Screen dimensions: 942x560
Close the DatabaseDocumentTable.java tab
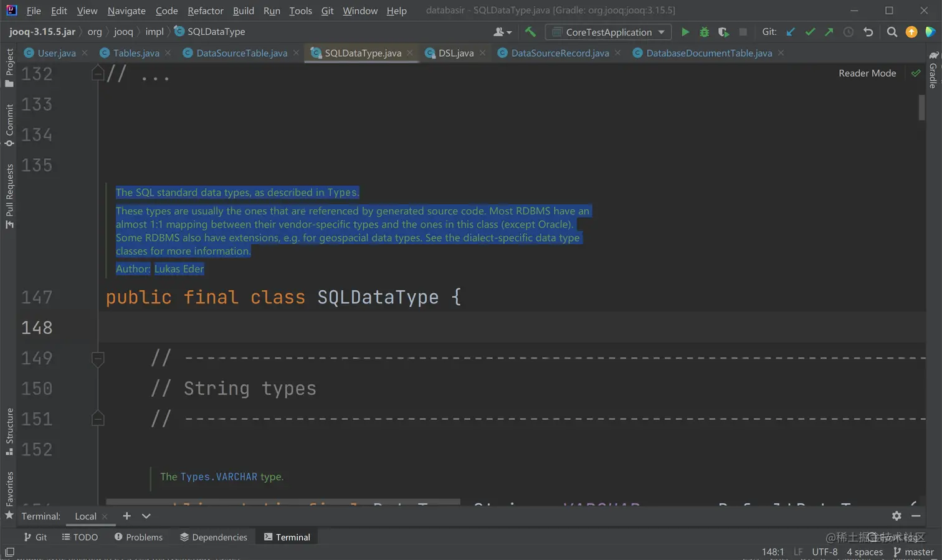pos(781,53)
